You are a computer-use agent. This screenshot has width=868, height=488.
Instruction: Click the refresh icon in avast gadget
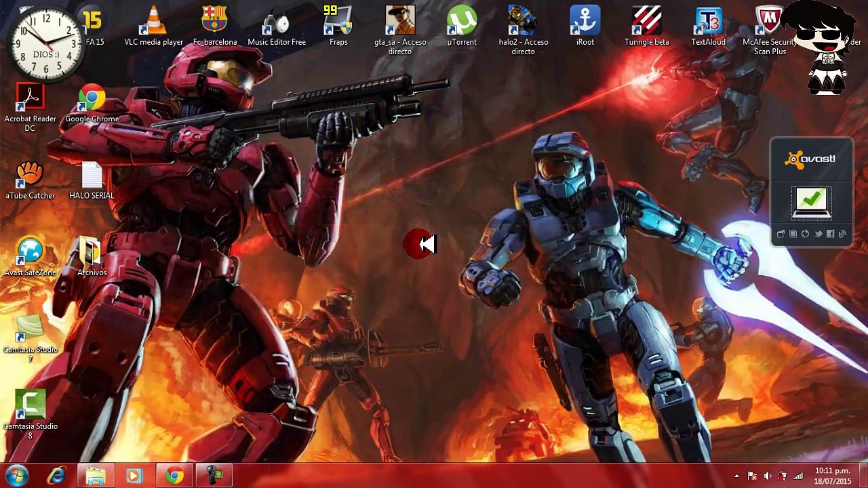click(805, 234)
